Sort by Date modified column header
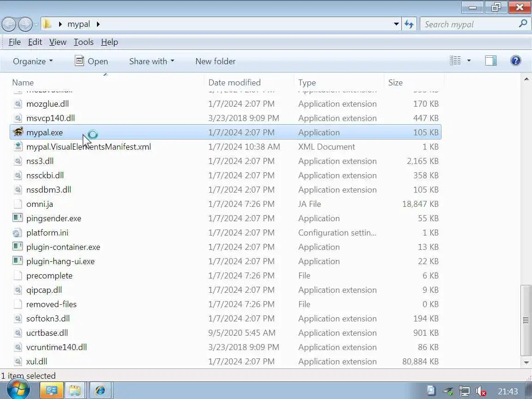 point(249,83)
